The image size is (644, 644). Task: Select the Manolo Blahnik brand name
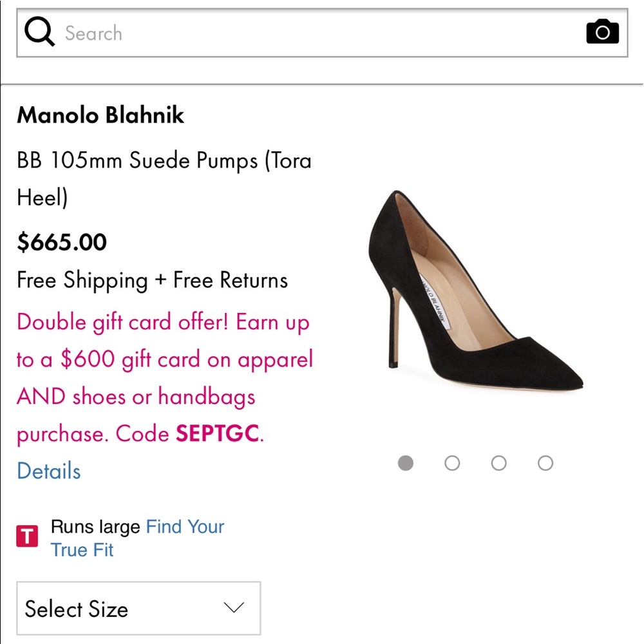point(100,116)
